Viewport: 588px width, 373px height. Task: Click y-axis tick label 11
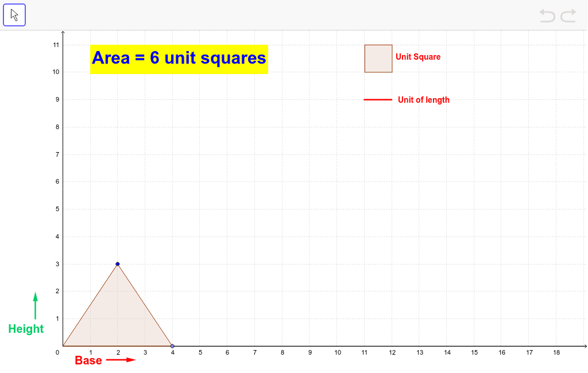56,45
